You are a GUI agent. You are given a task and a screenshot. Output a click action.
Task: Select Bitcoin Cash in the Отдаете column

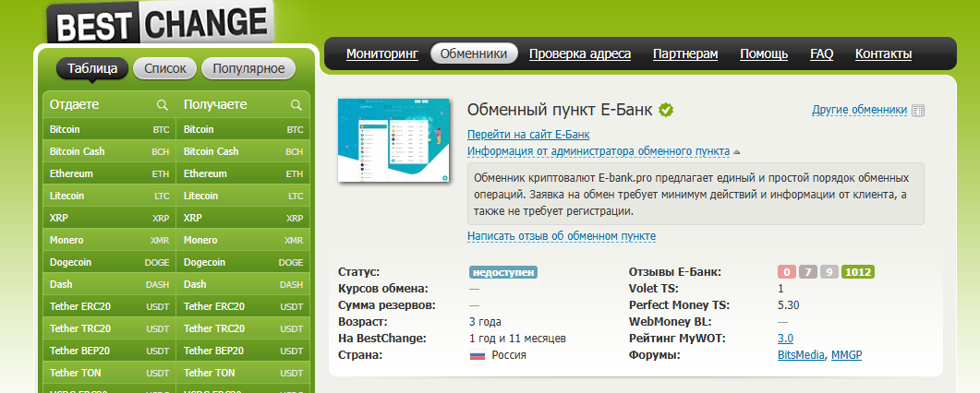coord(109,151)
